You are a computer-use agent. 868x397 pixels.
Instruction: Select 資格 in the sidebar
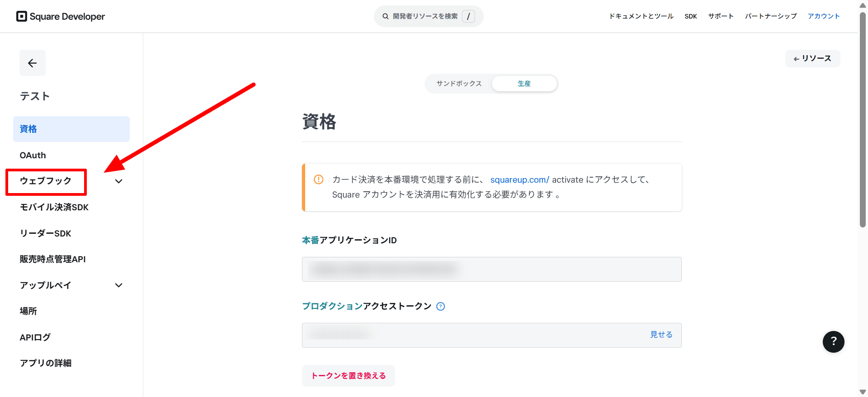pos(71,129)
